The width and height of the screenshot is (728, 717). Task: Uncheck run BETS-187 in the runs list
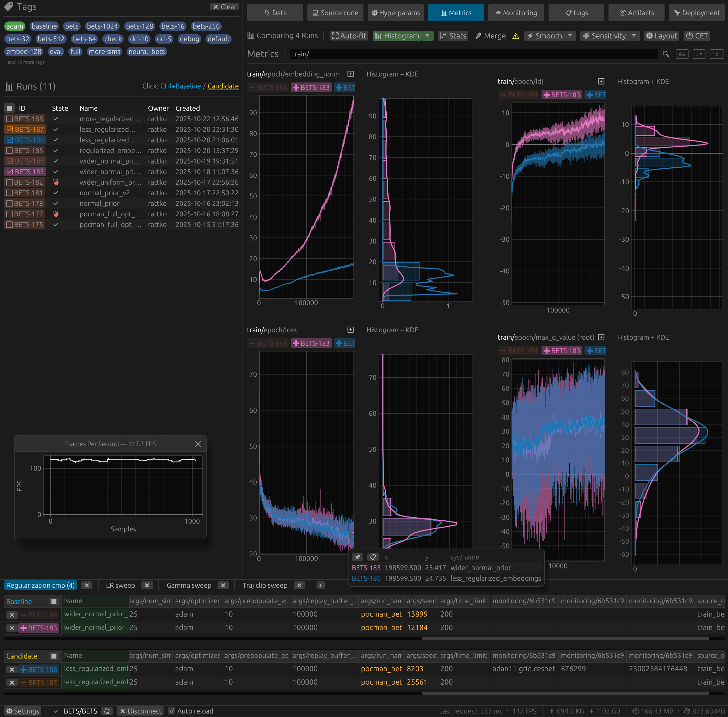[x=10, y=129]
